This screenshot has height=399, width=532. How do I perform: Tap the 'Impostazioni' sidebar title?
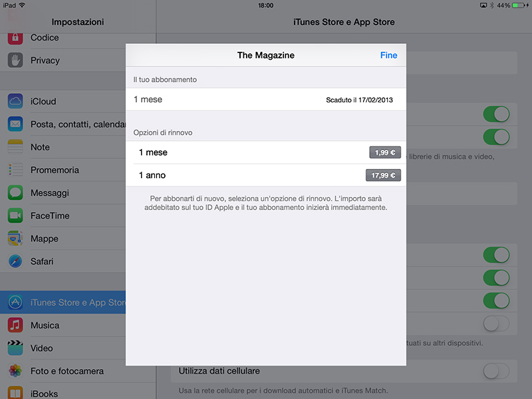[x=78, y=22]
